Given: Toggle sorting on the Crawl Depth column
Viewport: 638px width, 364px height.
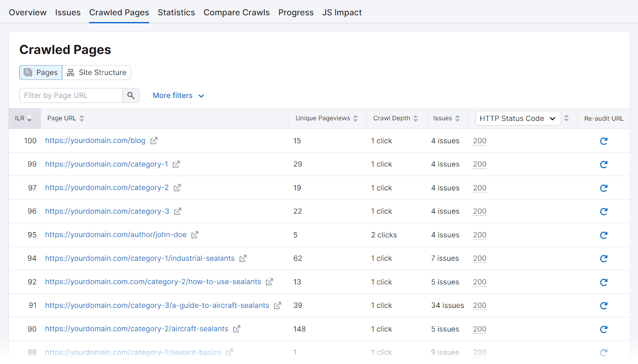Looking at the screenshot, I should coord(416,118).
